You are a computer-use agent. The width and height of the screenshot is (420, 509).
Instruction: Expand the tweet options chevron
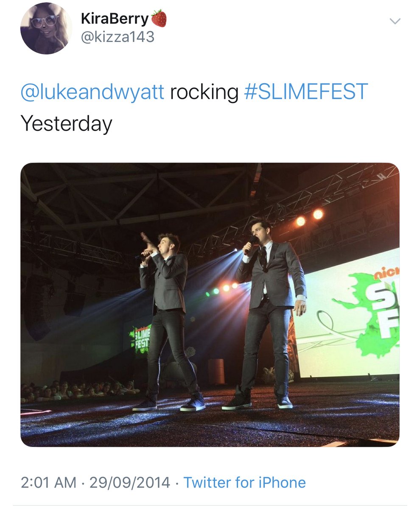point(395,21)
